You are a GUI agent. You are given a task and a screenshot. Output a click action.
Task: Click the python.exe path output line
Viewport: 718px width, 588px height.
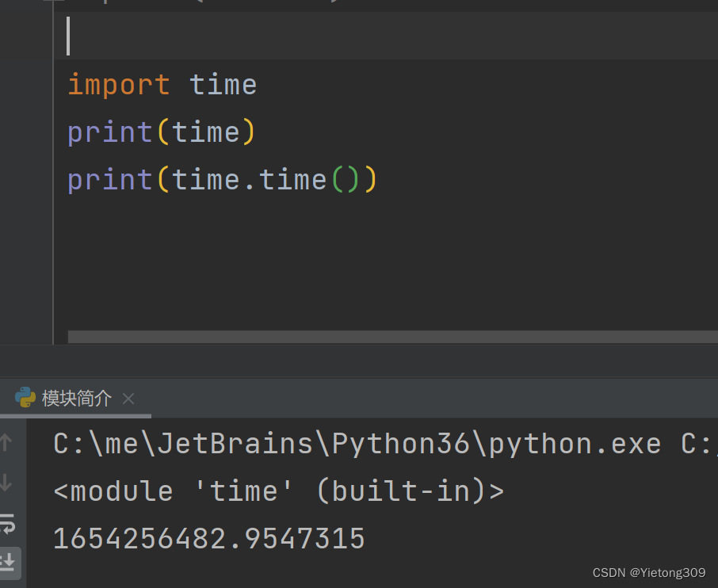(385, 444)
